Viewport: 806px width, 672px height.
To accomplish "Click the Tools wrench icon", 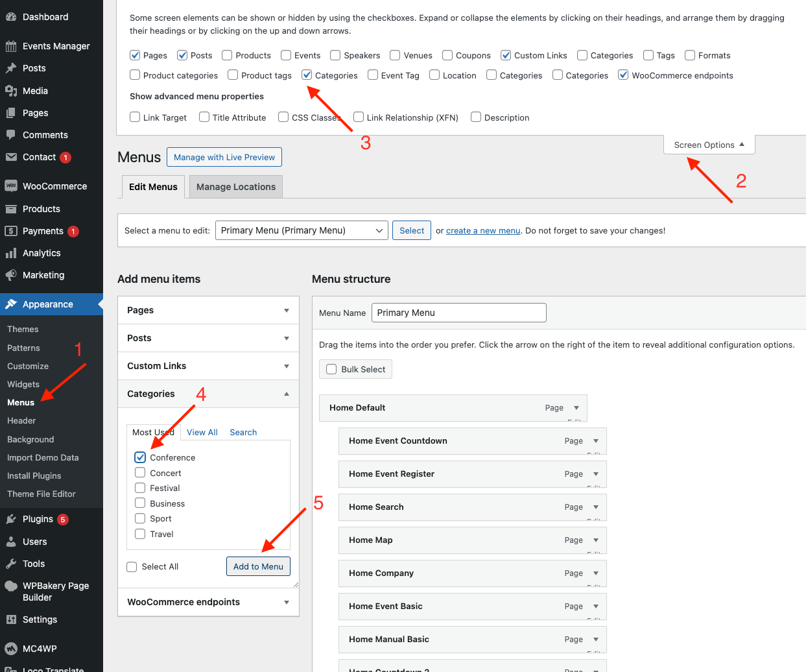I will [11, 564].
